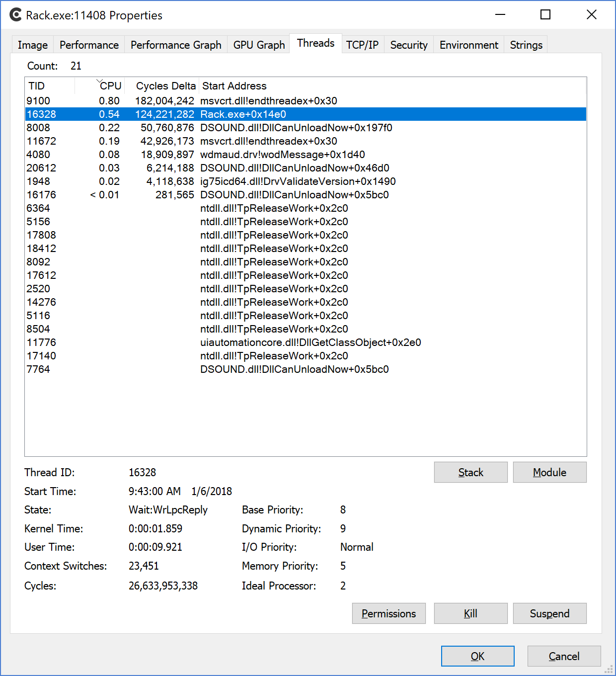Switch to the Security tab

[x=409, y=45]
